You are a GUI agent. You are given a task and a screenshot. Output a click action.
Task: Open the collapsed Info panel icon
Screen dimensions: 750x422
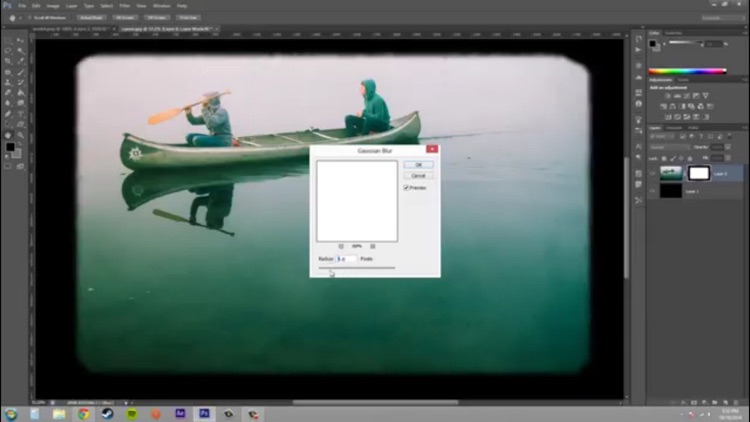(638, 103)
